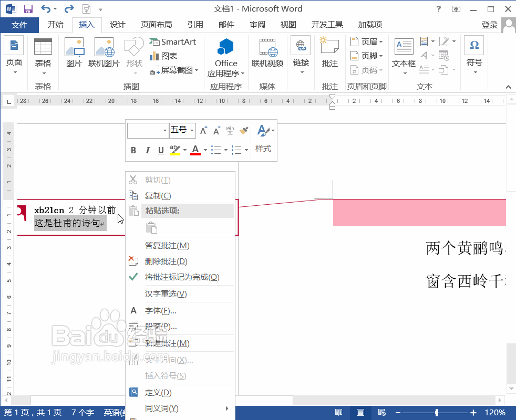516x420 pixels.
Task: Click the 7个字 word count in status bar
Action: [82, 412]
